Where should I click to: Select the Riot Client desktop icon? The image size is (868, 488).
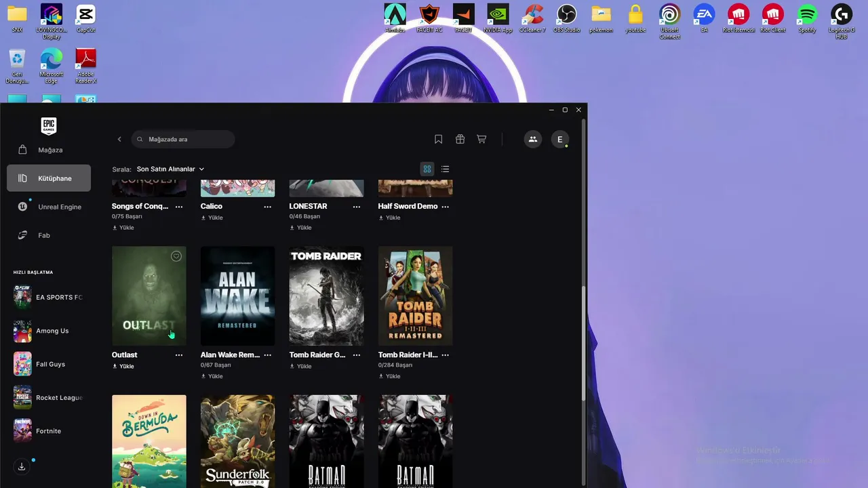click(x=773, y=18)
